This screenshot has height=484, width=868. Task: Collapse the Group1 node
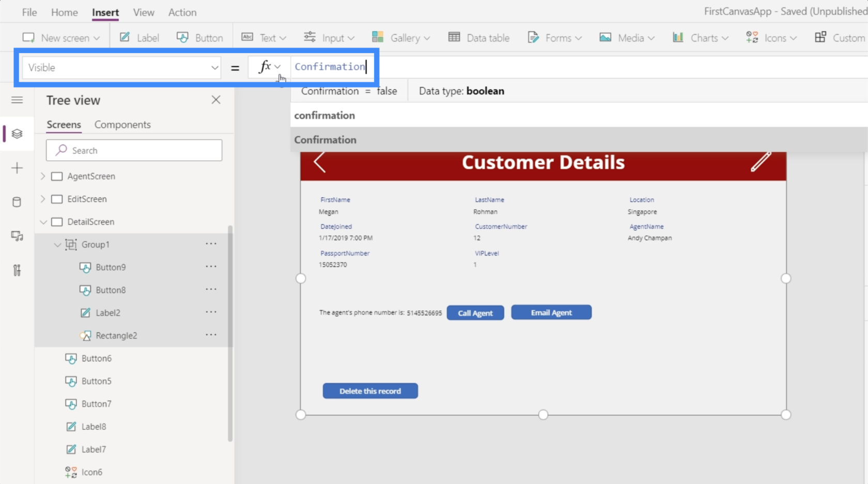[x=57, y=244]
